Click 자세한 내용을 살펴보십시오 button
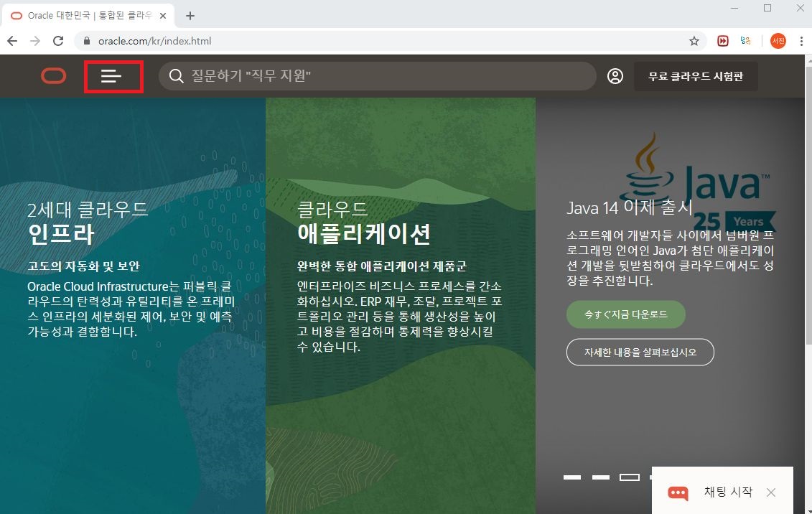812x514 pixels. coord(640,352)
